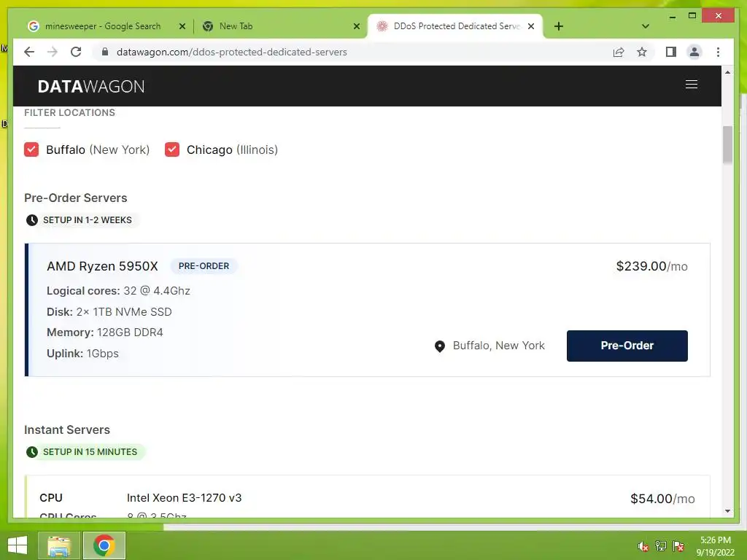This screenshot has height=560, width=747.
Task: Click the Chrome taskbar icon
Action: [104, 545]
